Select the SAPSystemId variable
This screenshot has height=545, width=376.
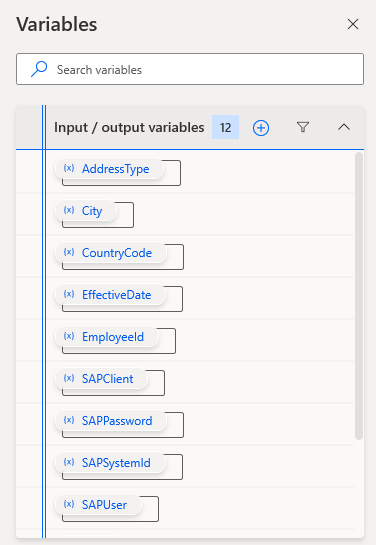[x=110, y=463]
